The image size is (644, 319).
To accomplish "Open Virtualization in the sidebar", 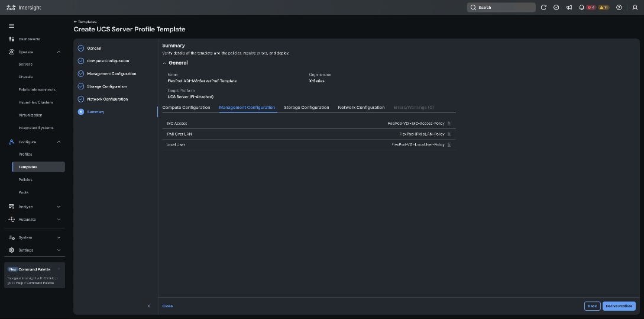I will point(30,115).
